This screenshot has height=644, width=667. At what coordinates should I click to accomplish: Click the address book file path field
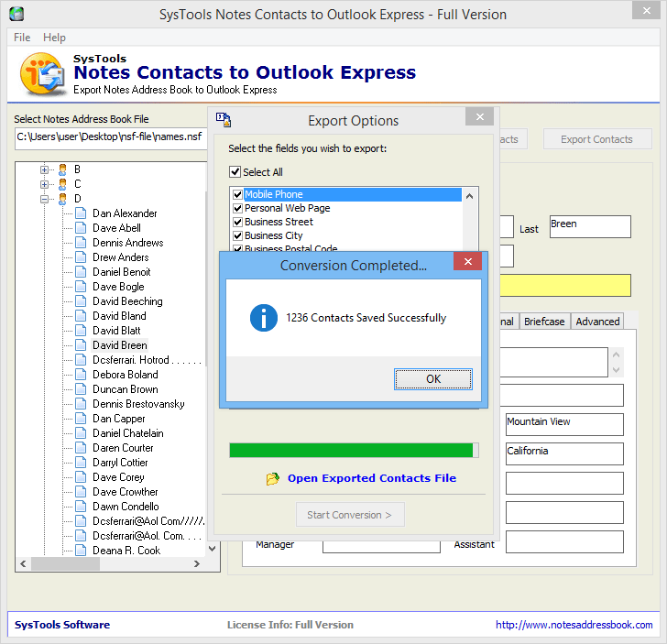[x=111, y=138]
